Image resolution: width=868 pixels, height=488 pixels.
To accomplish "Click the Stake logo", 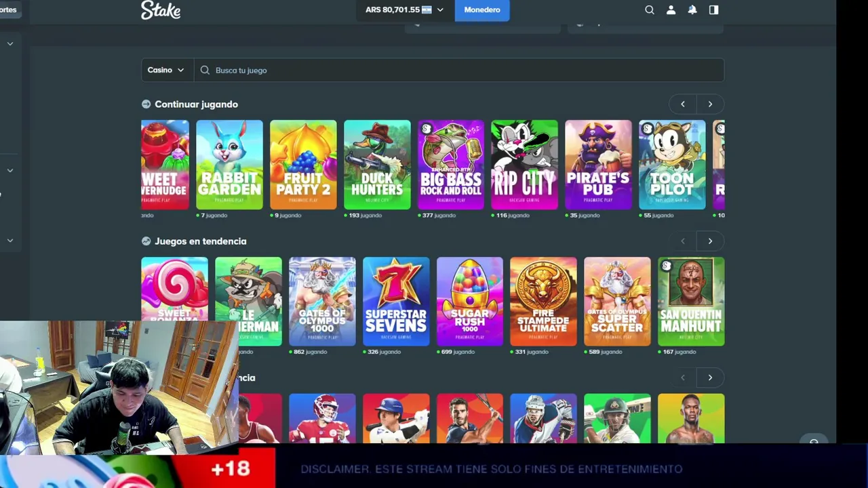I will 161,9.
